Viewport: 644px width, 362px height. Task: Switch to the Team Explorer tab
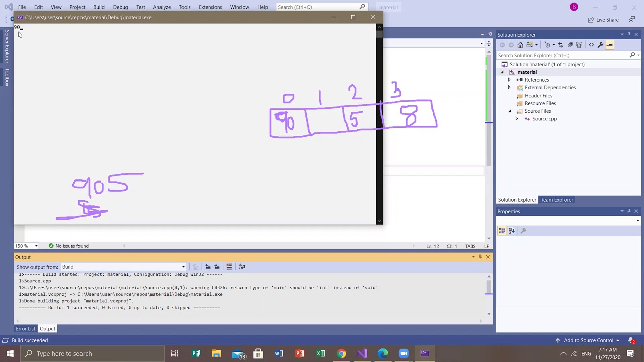click(557, 200)
